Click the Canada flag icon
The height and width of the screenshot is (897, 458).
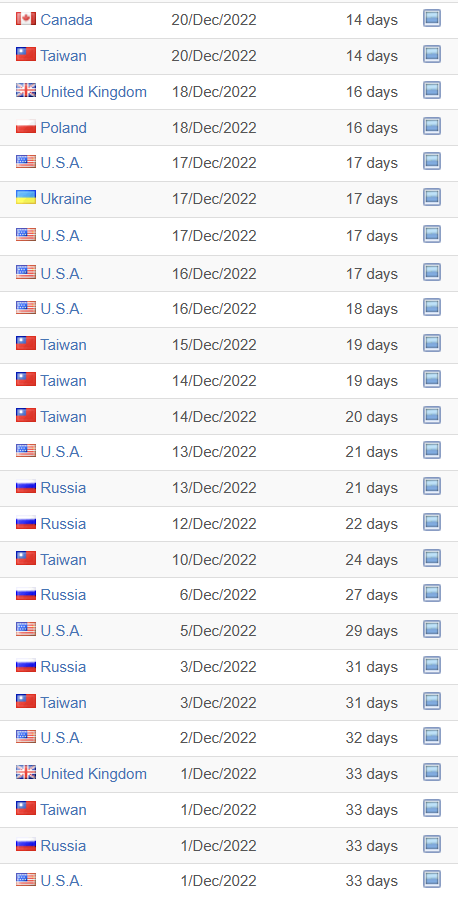point(26,19)
